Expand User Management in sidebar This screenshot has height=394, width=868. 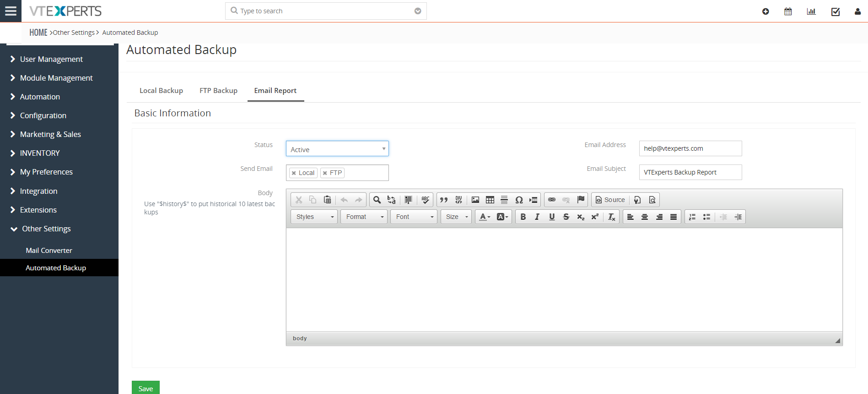tap(51, 59)
